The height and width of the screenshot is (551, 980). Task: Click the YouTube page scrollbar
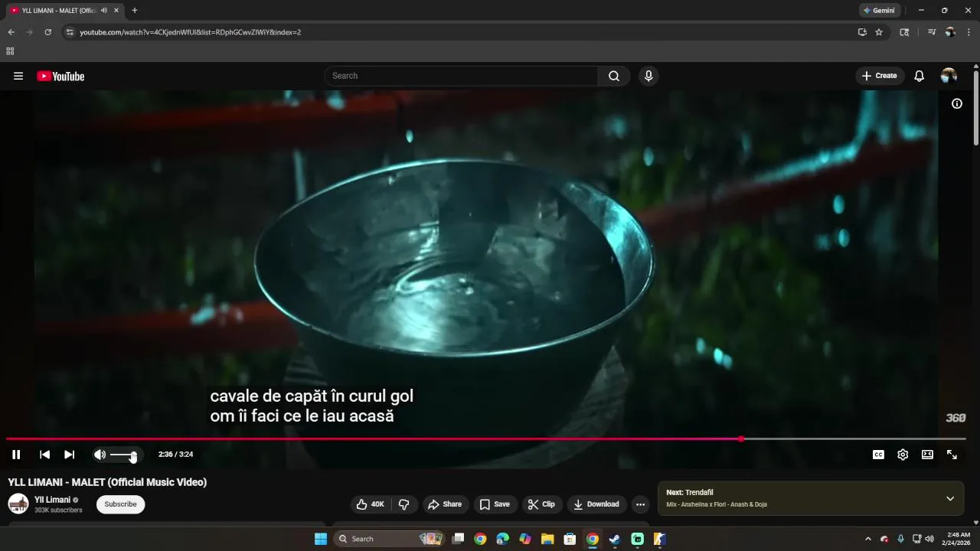976,107
